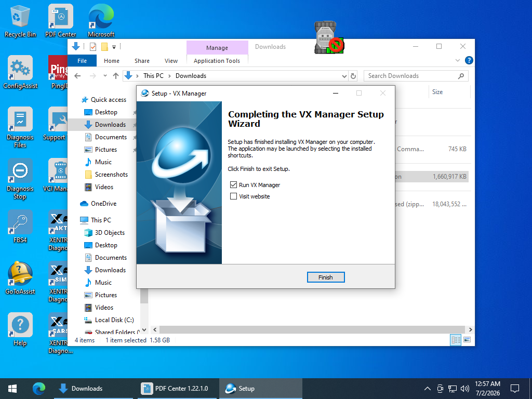Expand the ribbon with the chevron
The image size is (532, 399).
point(457,60)
